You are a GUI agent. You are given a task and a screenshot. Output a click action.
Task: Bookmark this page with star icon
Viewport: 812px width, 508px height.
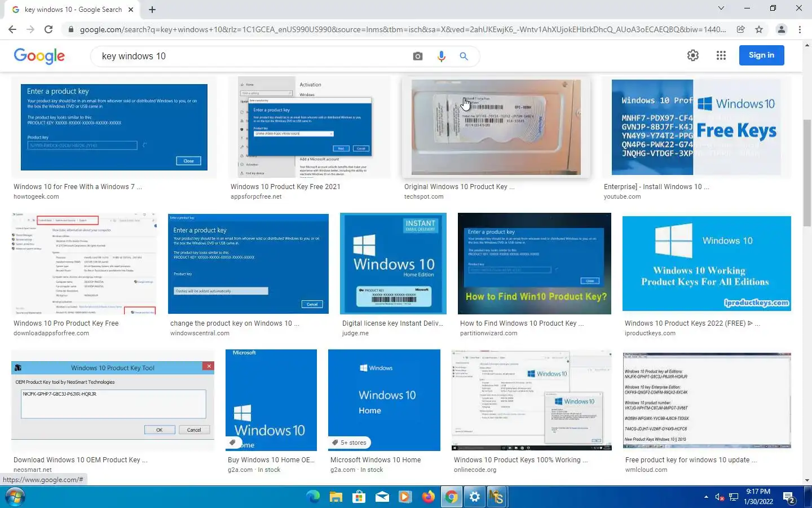tap(759, 29)
